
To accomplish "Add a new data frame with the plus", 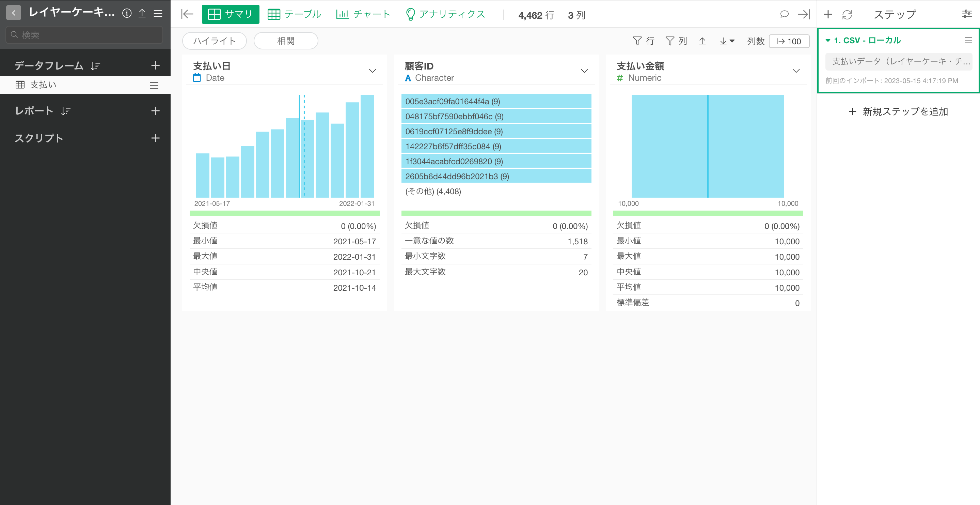I will (x=155, y=65).
